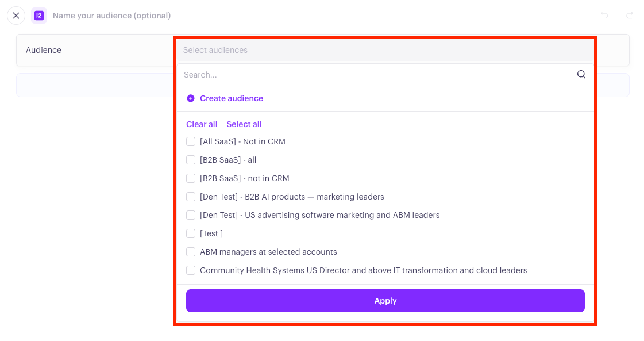The height and width of the screenshot is (341, 644).
Task: Click the Create audience link
Action: 232,98
